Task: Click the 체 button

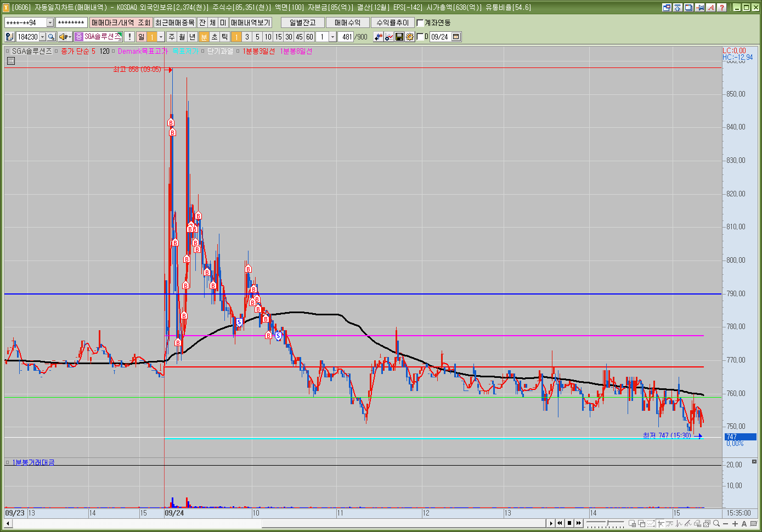Action: click(213, 22)
